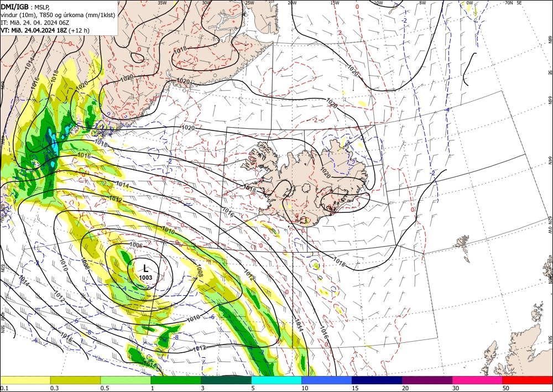Click the olive 0.3–0.5 legend color swatch

(75, 380)
